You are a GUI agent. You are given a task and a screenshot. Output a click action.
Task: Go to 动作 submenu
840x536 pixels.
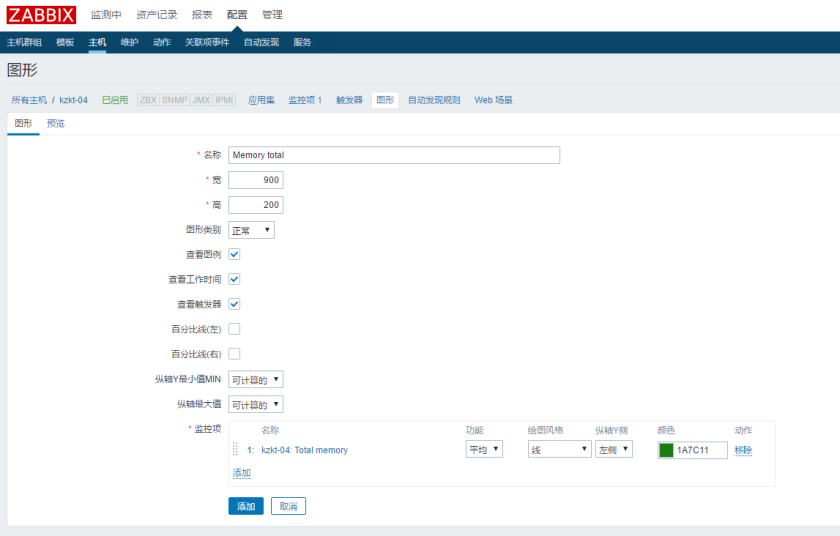[162, 42]
